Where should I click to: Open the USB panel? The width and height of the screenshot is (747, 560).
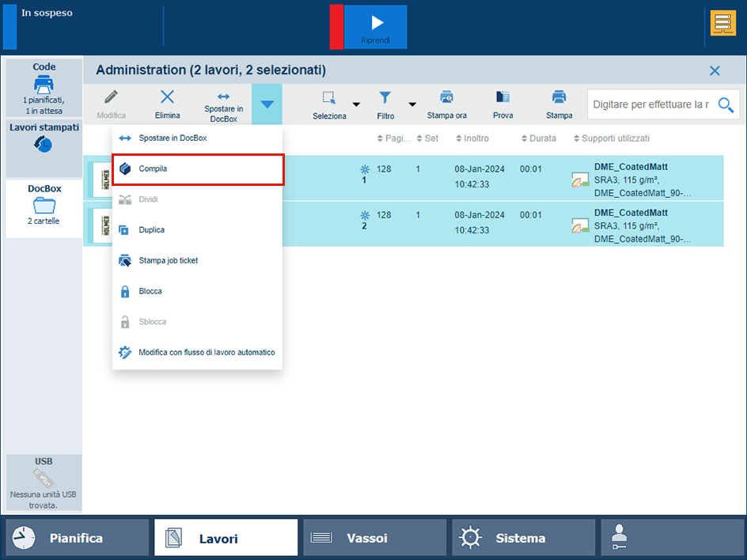coord(44,482)
